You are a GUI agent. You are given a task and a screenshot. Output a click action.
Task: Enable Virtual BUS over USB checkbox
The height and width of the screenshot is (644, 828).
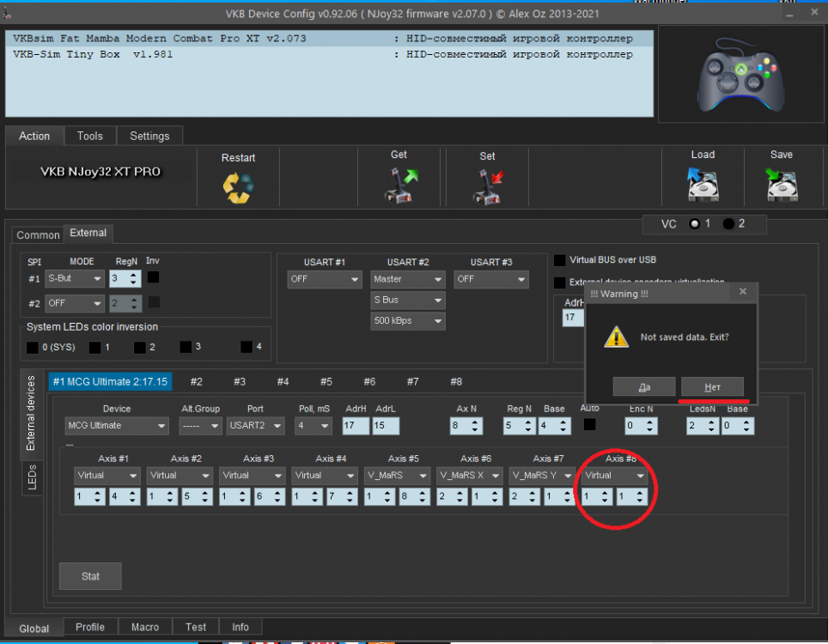560,260
